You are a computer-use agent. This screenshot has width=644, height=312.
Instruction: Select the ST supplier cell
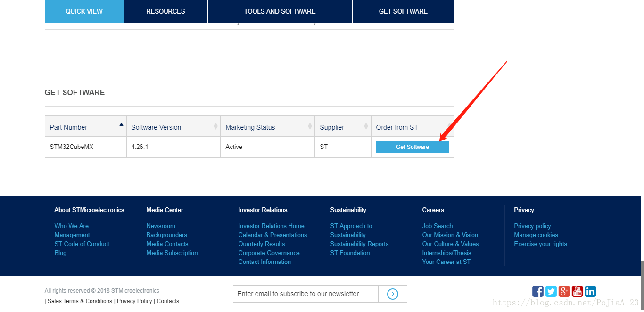pos(343,148)
